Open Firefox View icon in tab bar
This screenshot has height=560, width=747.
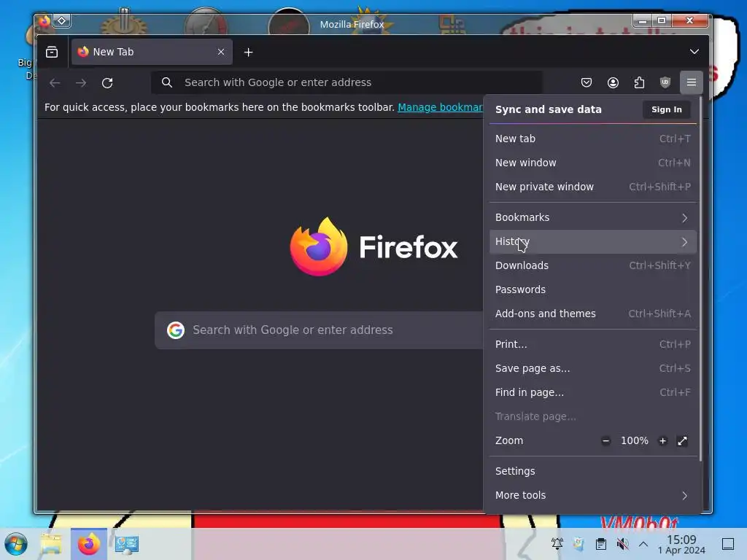click(52, 52)
